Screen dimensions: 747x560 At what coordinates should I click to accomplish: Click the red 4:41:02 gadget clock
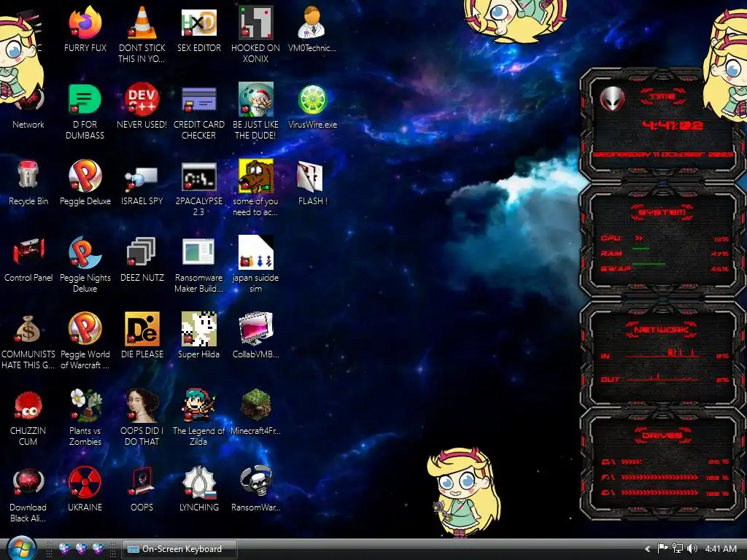[x=672, y=125]
